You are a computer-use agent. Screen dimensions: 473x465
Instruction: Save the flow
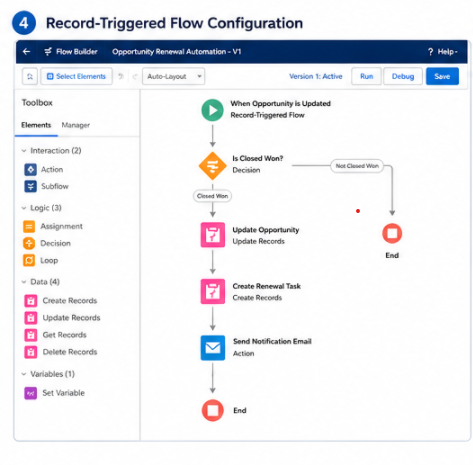pyautogui.click(x=442, y=76)
